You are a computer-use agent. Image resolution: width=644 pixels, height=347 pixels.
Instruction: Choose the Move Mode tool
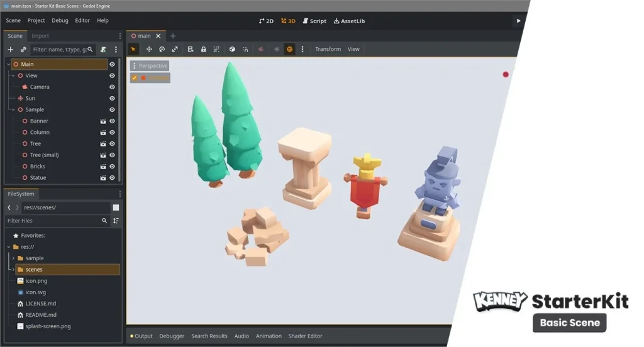[149, 49]
